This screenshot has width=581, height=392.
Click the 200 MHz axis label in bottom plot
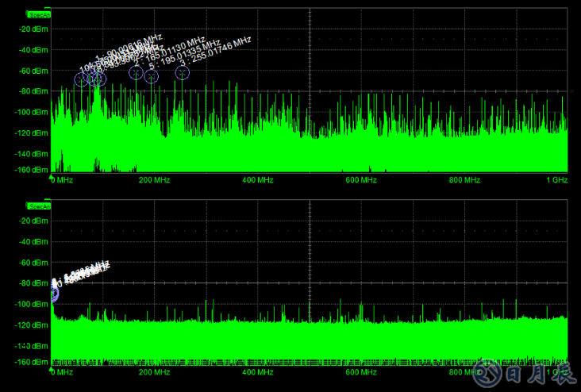[156, 371]
